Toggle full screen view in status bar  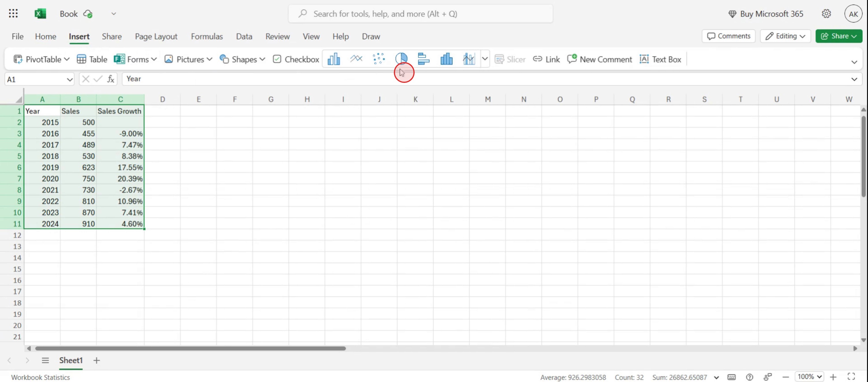[851, 377]
